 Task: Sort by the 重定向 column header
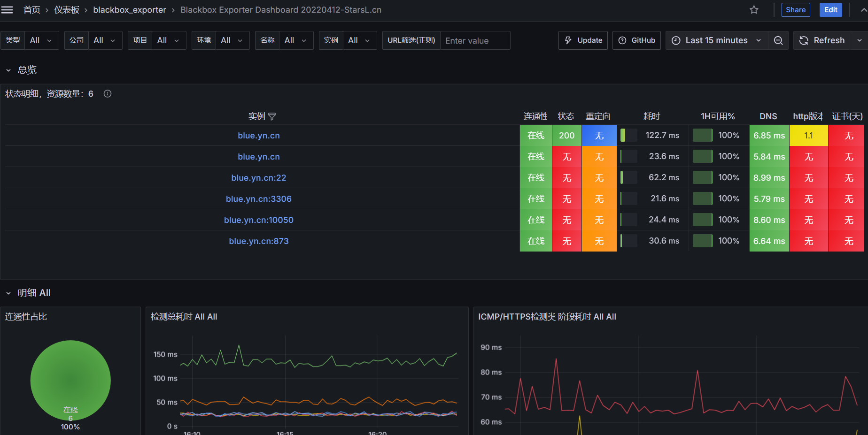click(598, 116)
